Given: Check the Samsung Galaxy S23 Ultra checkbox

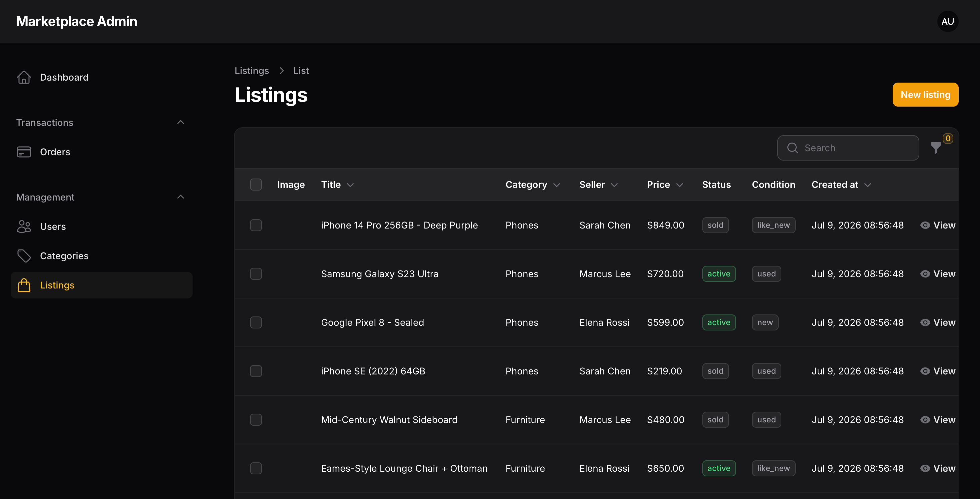Looking at the screenshot, I should pos(256,273).
